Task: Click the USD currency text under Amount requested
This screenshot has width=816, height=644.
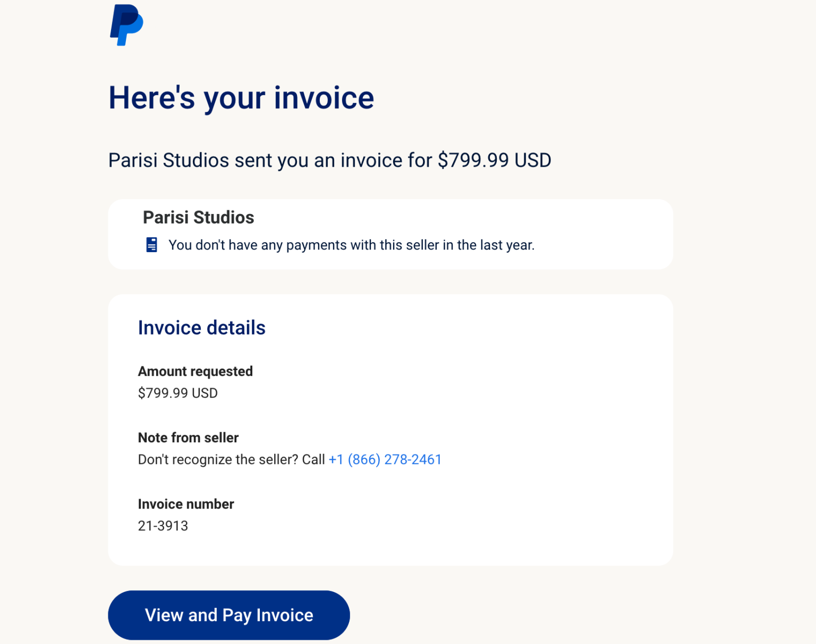Action: [205, 393]
